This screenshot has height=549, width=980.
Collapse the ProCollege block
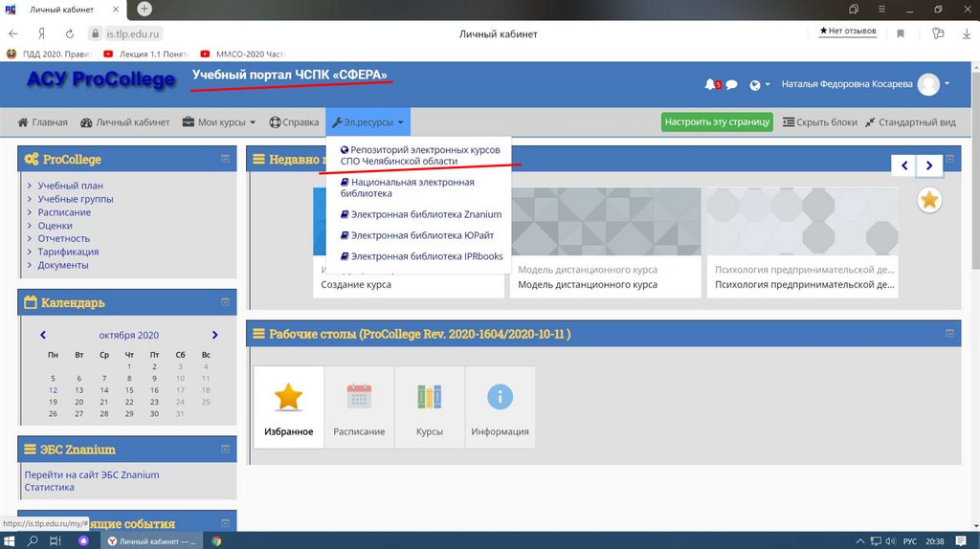(225, 159)
